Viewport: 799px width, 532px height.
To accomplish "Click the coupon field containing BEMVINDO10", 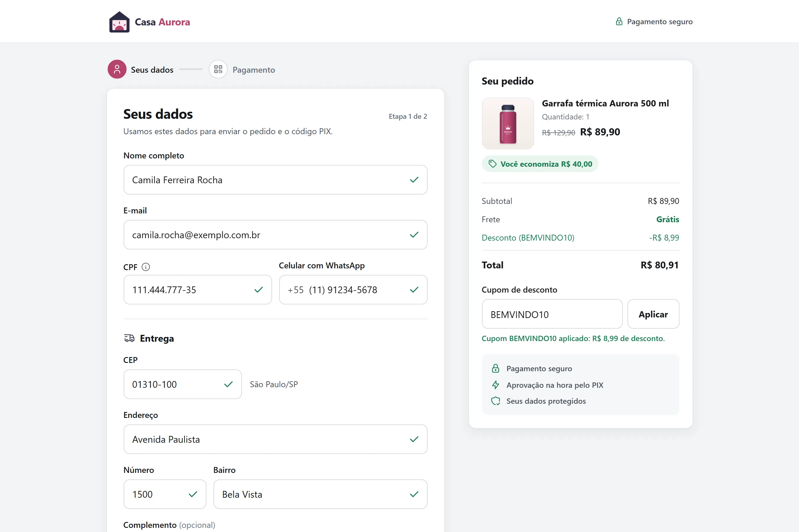I will [552, 314].
